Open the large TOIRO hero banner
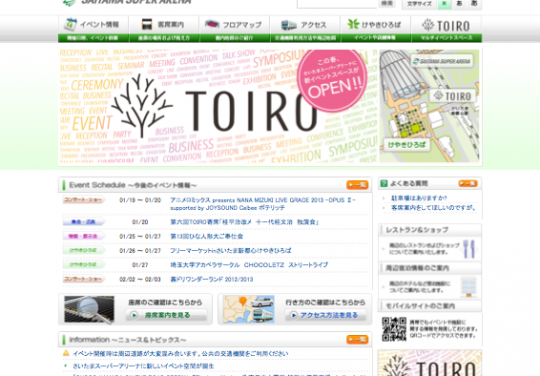Viewport: 540px width, 376px height. [218, 107]
